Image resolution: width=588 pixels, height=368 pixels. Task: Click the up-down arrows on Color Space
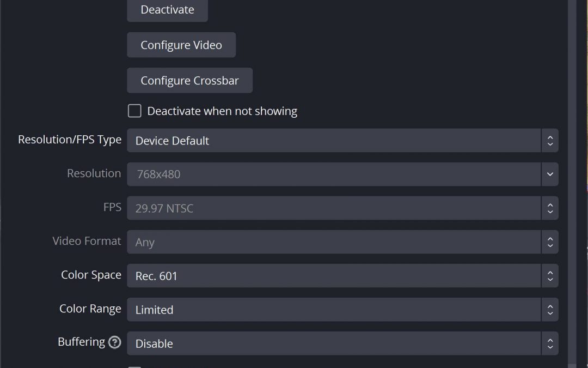point(550,276)
